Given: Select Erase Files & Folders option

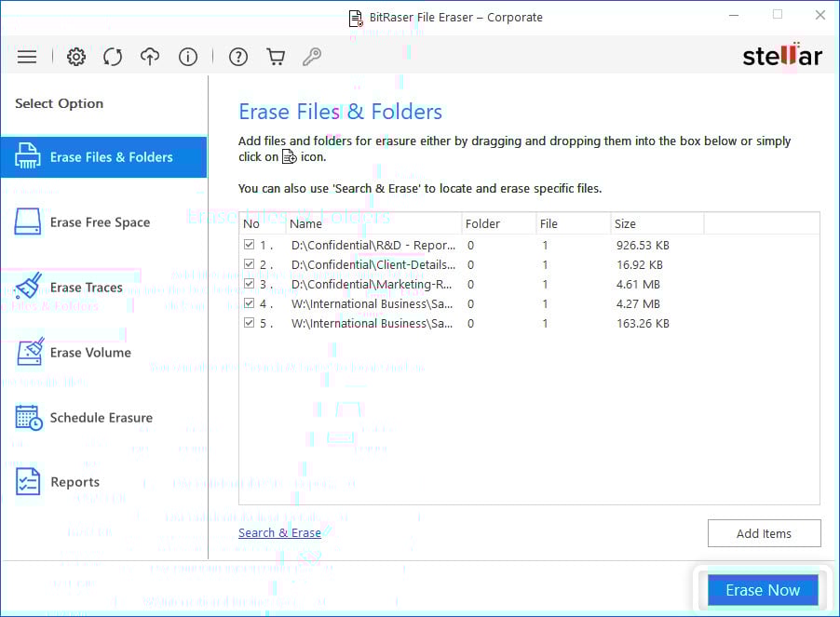Looking at the screenshot, I should pyautogui.click(x=104, y=156).
